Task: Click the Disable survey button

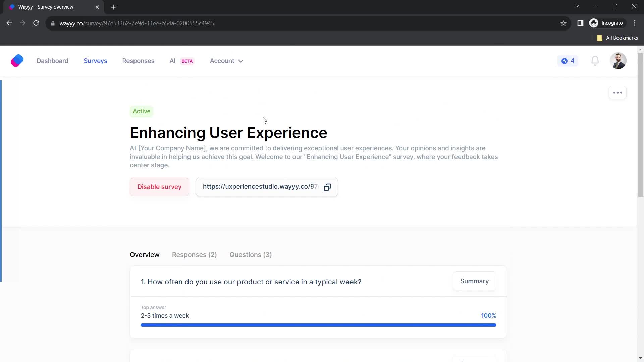Action: point(160,186)
